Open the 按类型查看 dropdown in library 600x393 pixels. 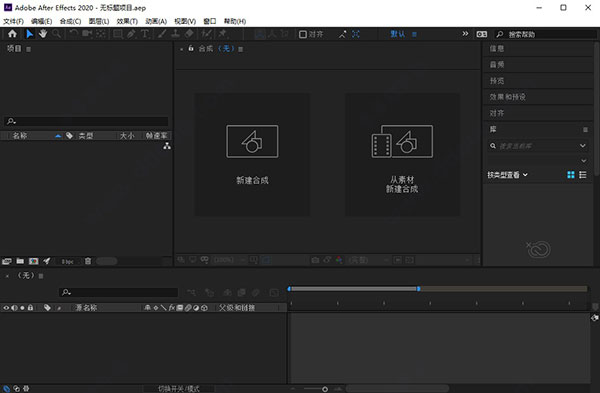tap(507, 175)
